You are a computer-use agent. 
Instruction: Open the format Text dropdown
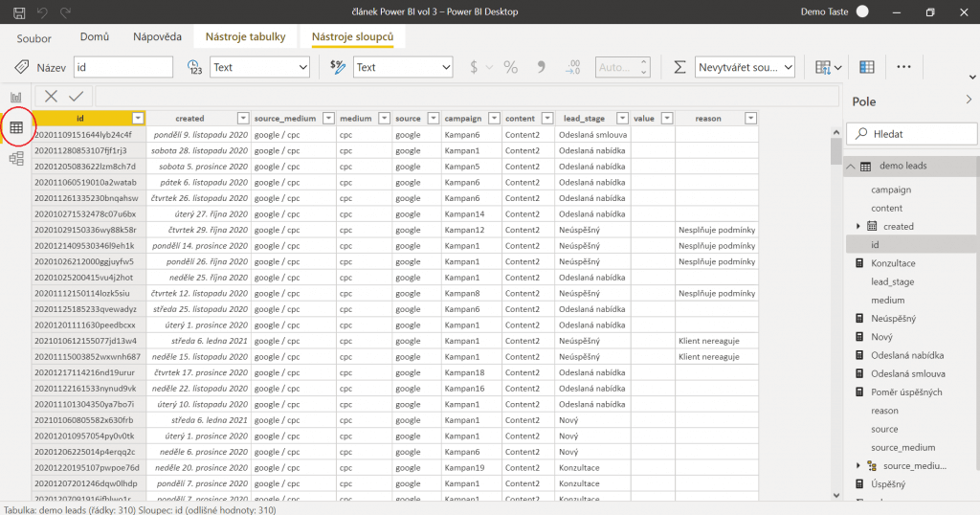(402, 67)
